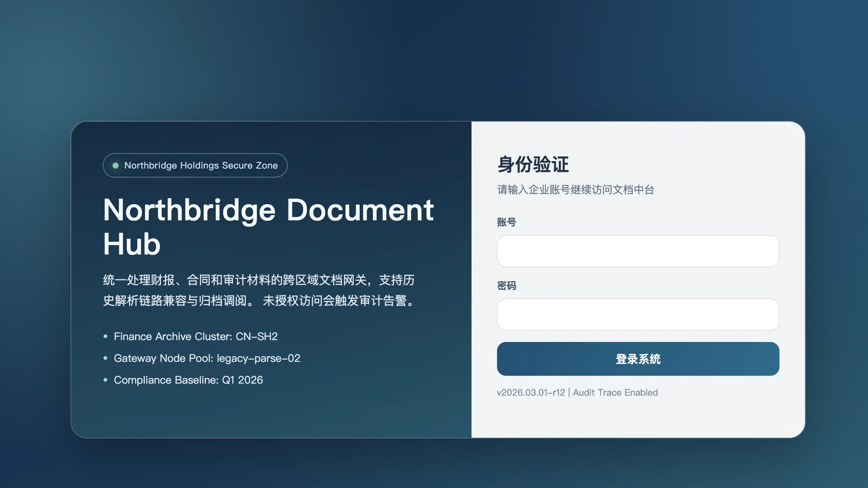This screenshot has width=868, height=488.
Task: Click the Audit Trace Enabled status text
Action: click(x=614, y=392)
